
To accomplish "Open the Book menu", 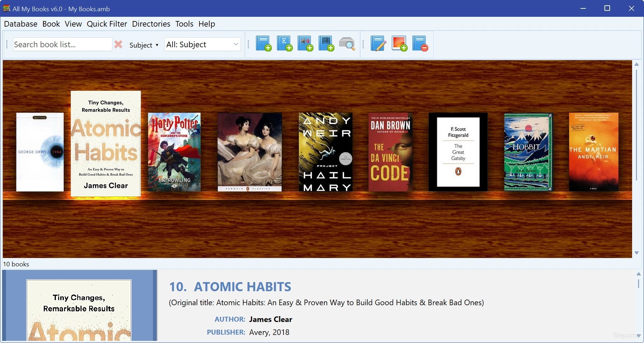I will tap(51, 24).
